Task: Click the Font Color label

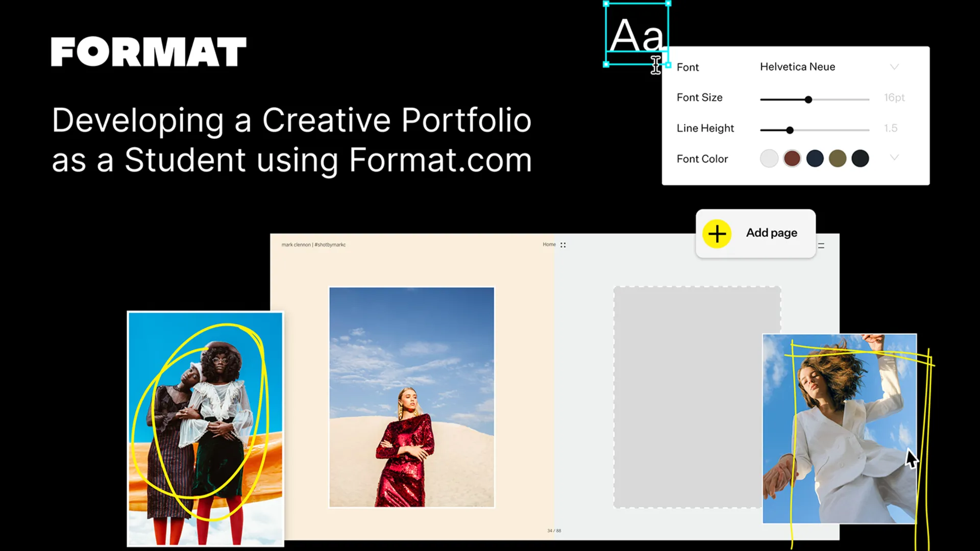Action: (702, 159)
